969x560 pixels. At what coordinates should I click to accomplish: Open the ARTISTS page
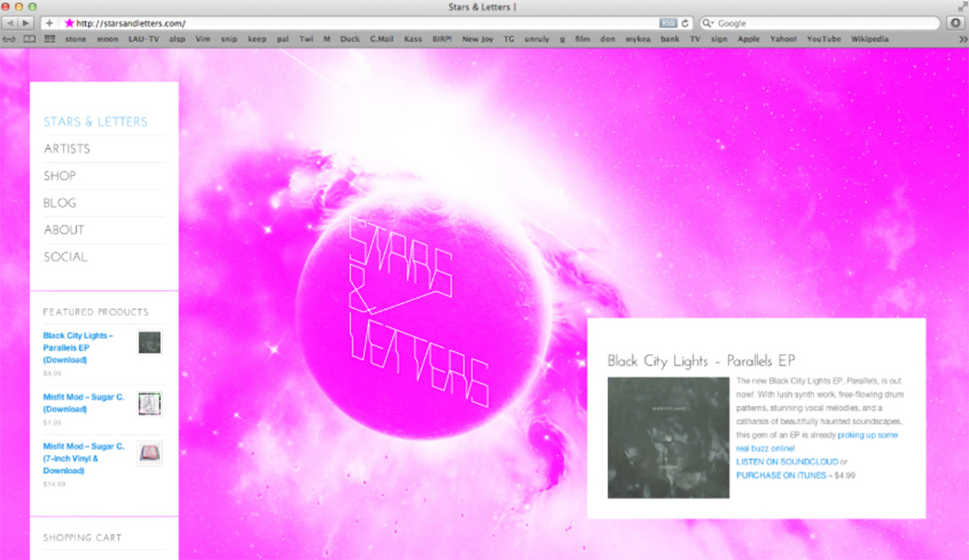point(67,149)
